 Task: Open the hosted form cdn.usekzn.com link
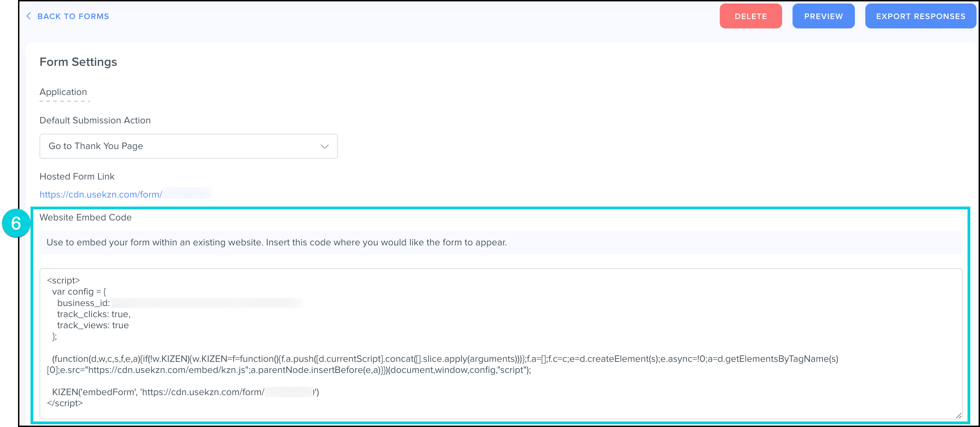pos(101,194)
